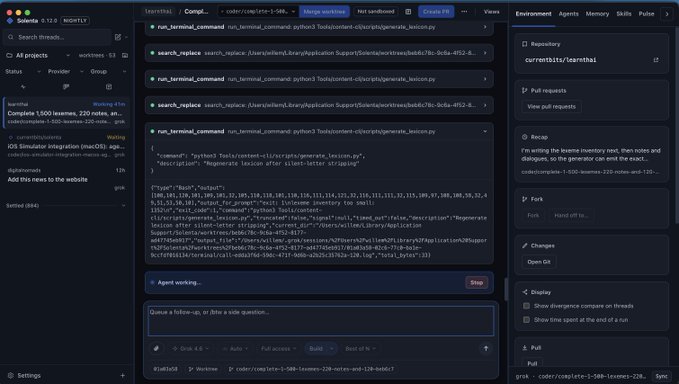Open dropdown arrow next to compose icon
Image resolution: width=679 pixels, height=384 pixels.
tap(126, 37)
